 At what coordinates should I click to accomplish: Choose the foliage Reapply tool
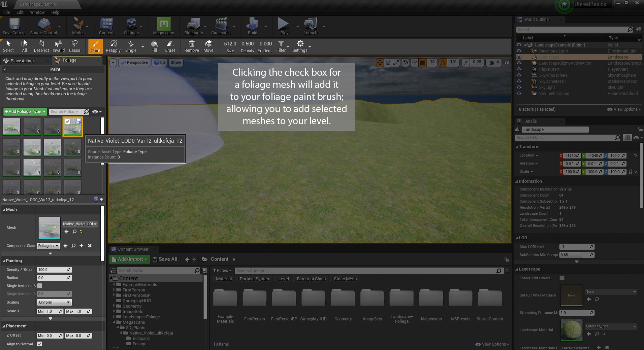pyautogui.click(x=113, y=46)
